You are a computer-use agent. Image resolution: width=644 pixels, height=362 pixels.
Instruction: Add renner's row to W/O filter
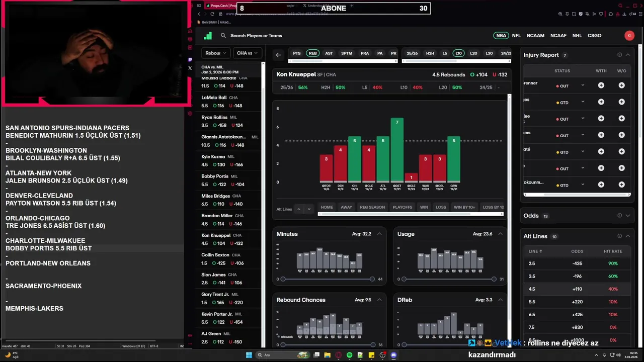click(x=621, y=85)
